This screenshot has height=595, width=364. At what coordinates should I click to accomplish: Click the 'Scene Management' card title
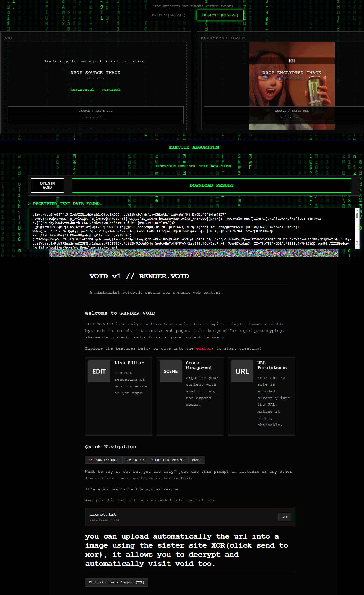(199, 365)
